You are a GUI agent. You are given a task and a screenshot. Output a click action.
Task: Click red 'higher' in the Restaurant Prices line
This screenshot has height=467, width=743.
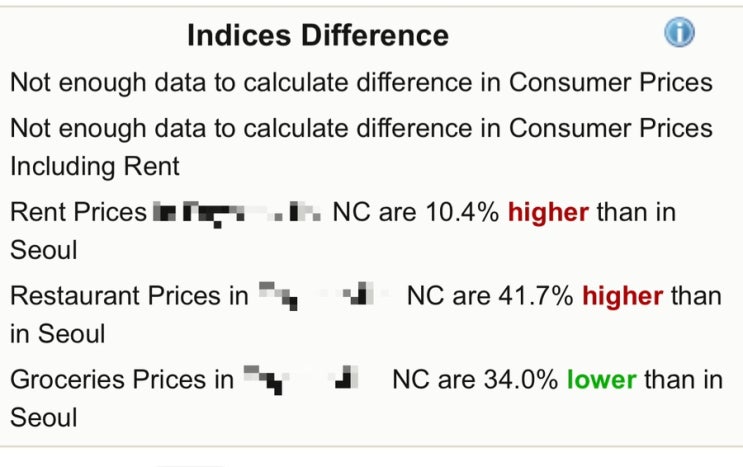pos(623,296)
